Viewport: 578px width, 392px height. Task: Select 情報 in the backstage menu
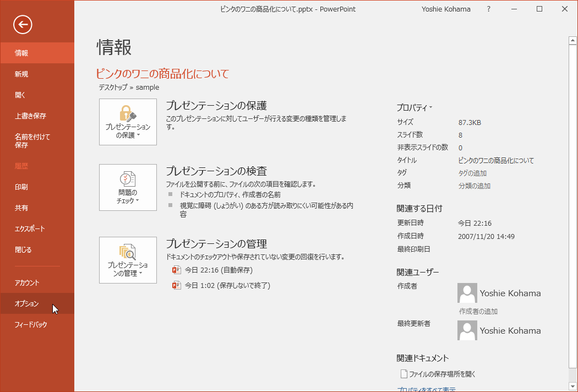(37, 53)
